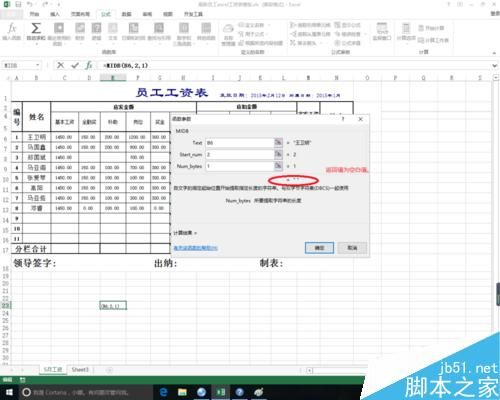Select the Sheet3 sheet tab
Screen dimensions: 500x400
80,369
